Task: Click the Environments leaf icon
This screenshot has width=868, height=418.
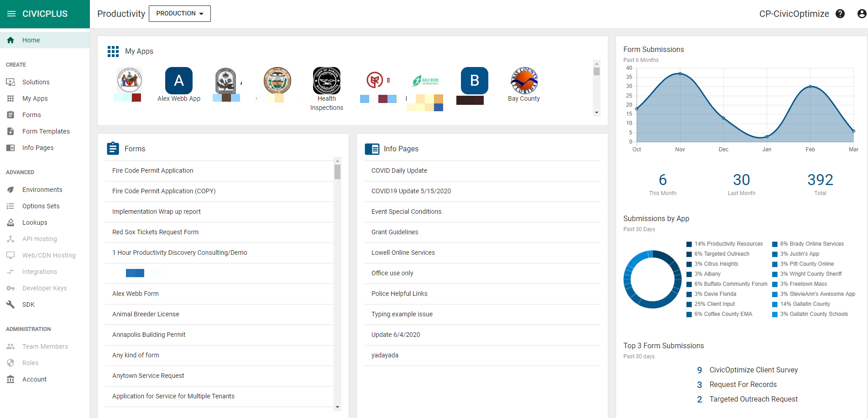Action: 10,190
